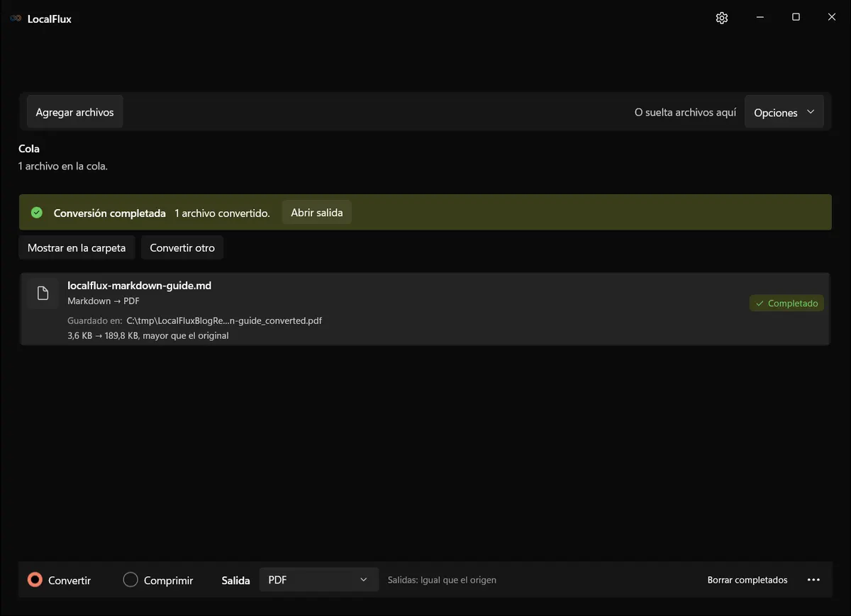
Task: Click the file name localflux-markdown-guide.md
Action: (140, 286)
